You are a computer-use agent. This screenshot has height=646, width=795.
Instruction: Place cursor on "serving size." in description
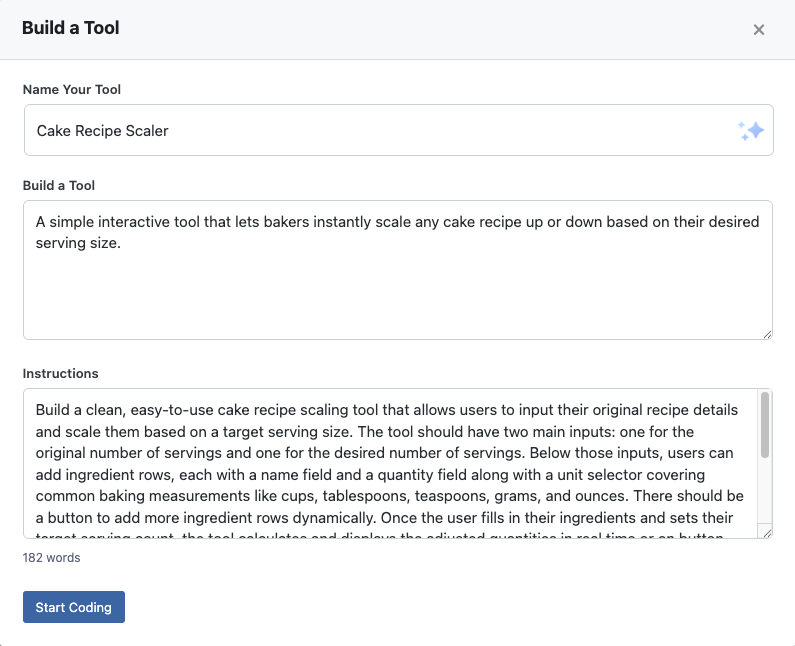point(78,242)
